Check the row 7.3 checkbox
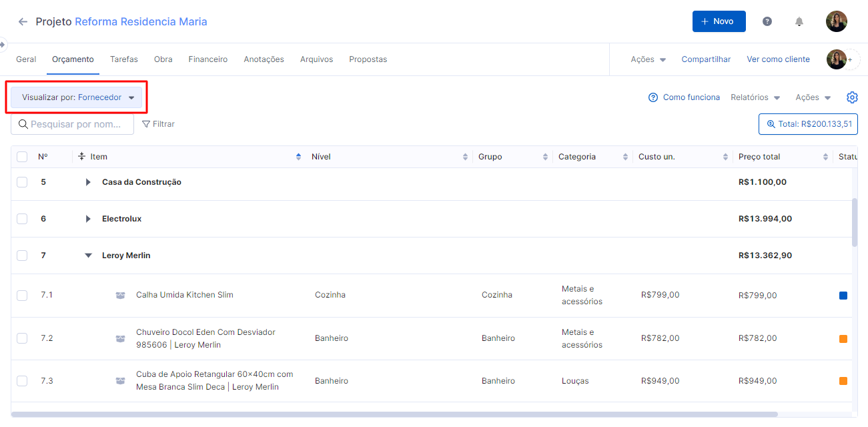 click(x=22, y=381)
